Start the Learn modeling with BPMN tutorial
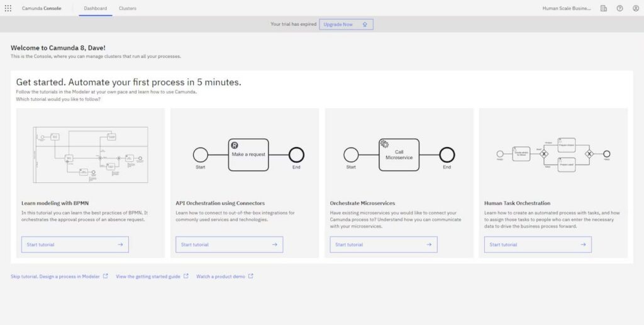Image resolution: width=644 pixels, height=325 pixels. point(75,245)
